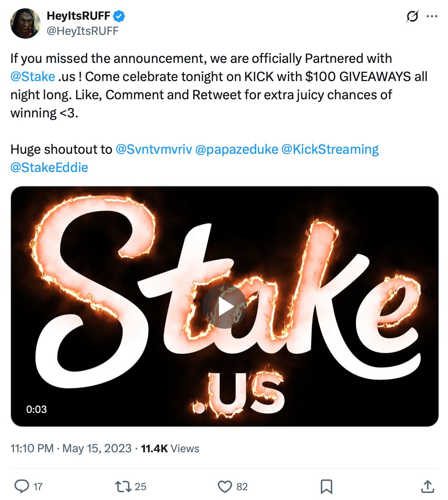Click the 0:03 video duration indicator
Image resolution: width=448 pixels, height=500 pixels.
coord(37,409)
